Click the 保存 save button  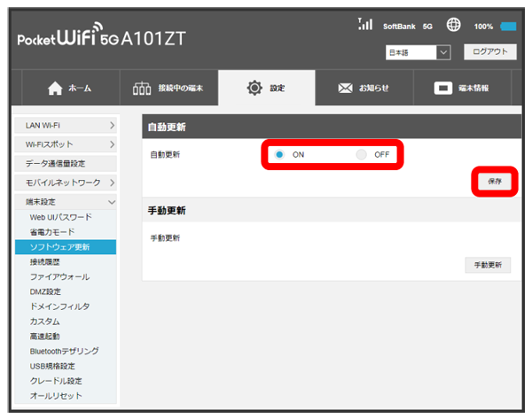coord(494,181)
